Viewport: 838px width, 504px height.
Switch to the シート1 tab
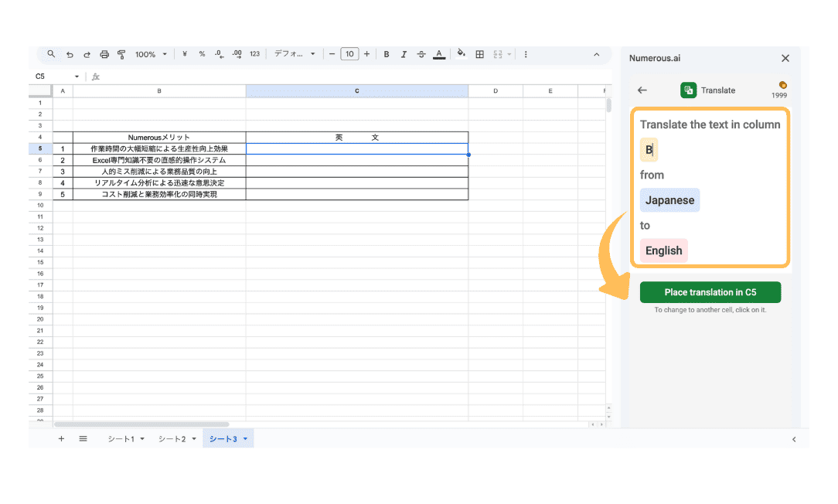pos(121,439)
